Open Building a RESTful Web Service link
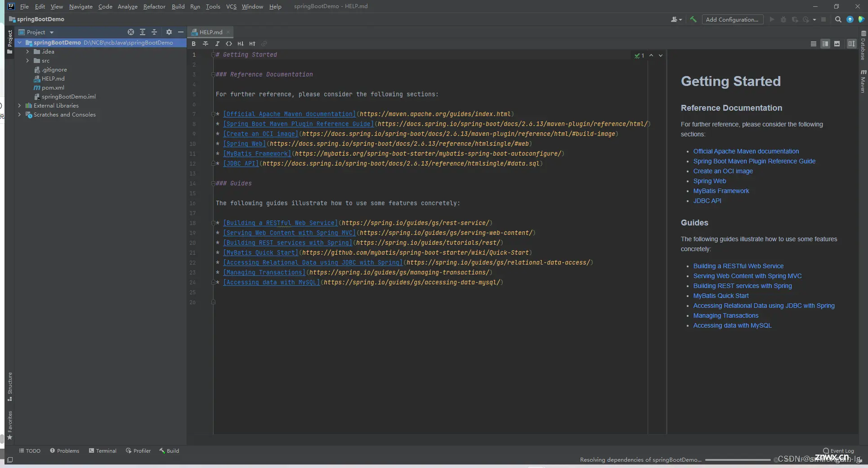Image resolution: width=868 pixels, height=468 pixels. (738, 266)
